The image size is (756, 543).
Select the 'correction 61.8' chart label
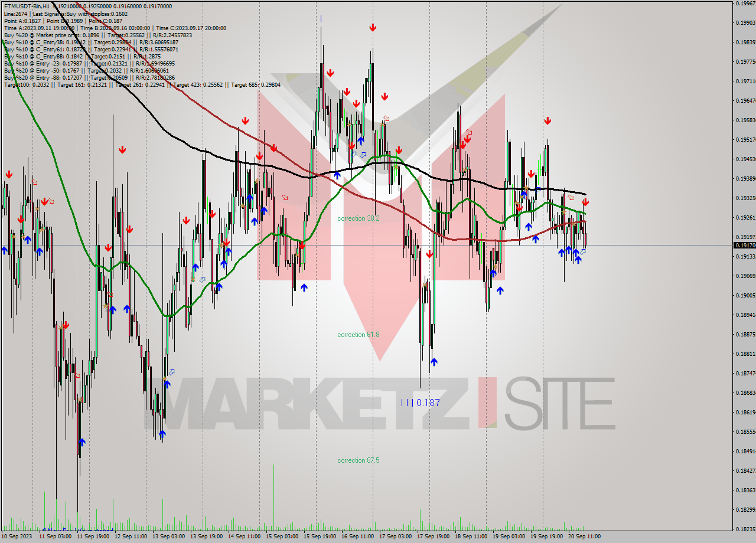point(359,335)
